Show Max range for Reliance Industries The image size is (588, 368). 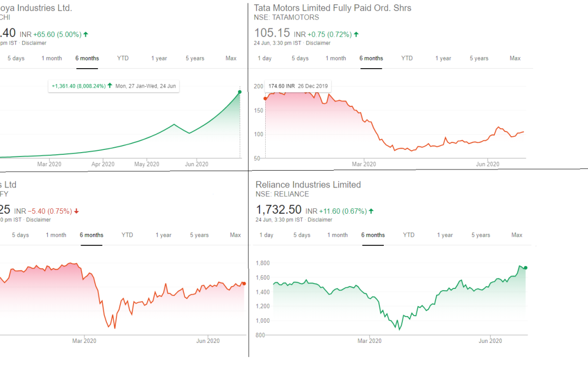pos(517,235)
